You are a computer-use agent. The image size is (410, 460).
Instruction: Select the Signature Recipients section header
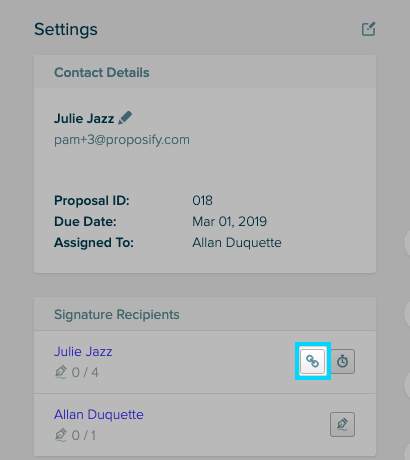point(117,314)
